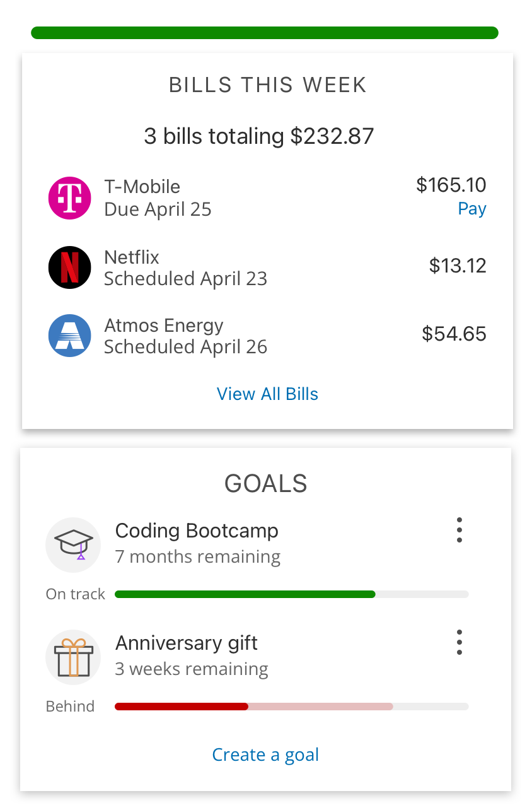Open Anniversary gift three-dot options menu
The width and height of the screenshot is (532, 810).
460,642
